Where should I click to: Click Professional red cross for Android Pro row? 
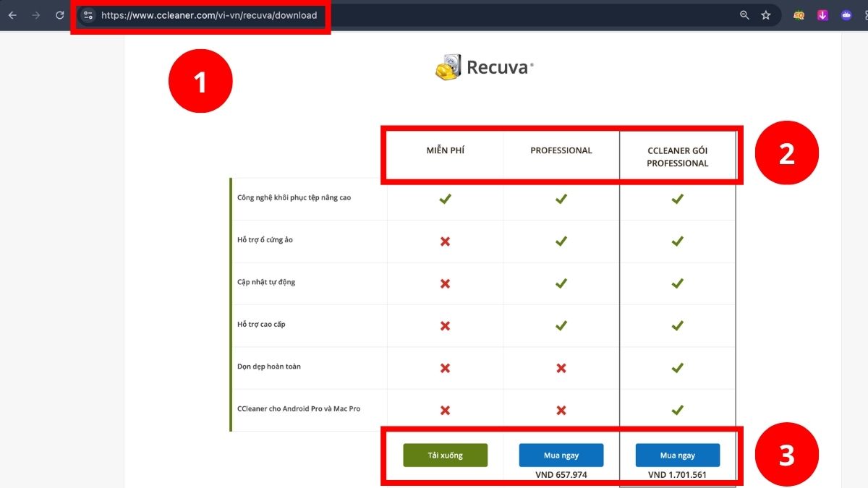[x=561, y=410]
